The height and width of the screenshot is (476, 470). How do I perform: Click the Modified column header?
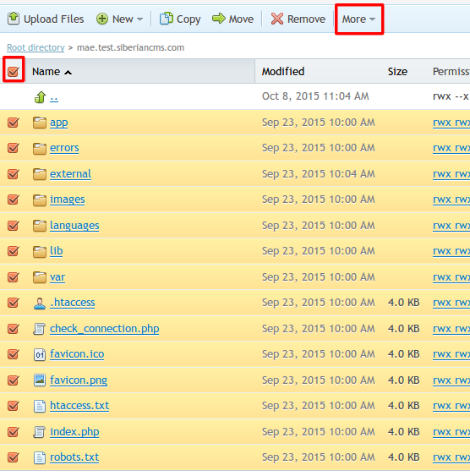[x=283, y=72]
